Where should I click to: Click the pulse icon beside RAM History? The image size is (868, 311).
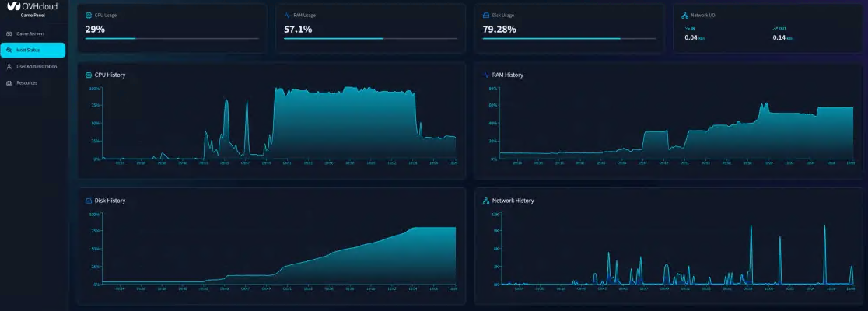(486, 75)
